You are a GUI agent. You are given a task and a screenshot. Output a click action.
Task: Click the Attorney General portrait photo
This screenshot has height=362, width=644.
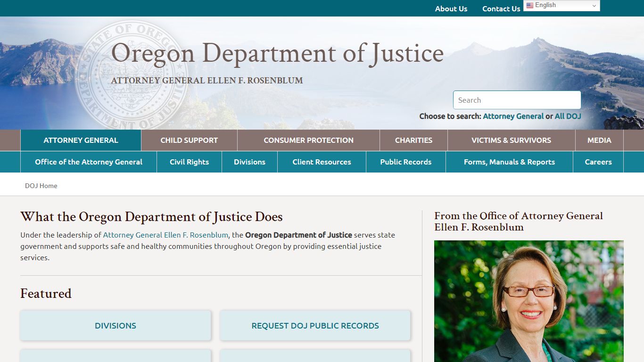pos(529,301)
